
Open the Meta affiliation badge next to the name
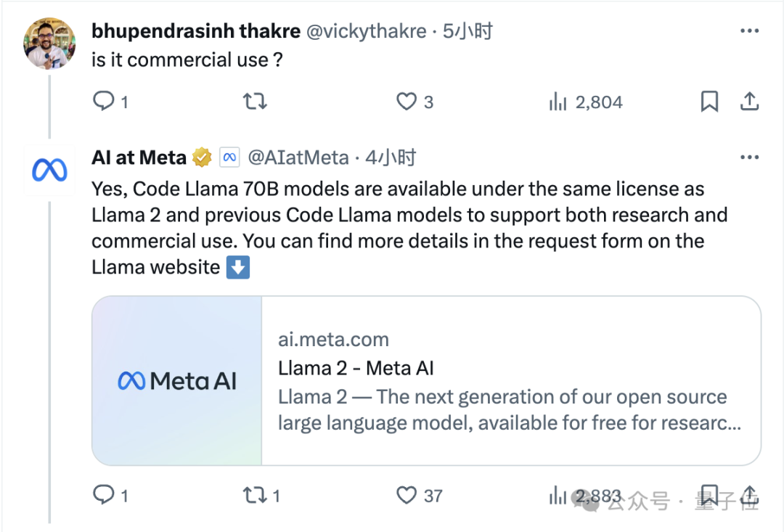pos(230,157)
